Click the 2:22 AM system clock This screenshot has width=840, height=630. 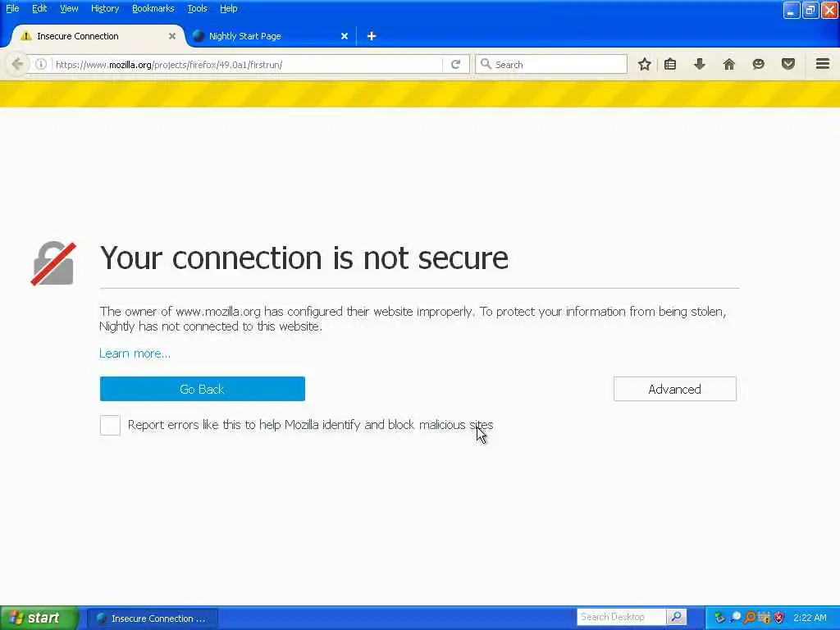[x=810, y=618]
